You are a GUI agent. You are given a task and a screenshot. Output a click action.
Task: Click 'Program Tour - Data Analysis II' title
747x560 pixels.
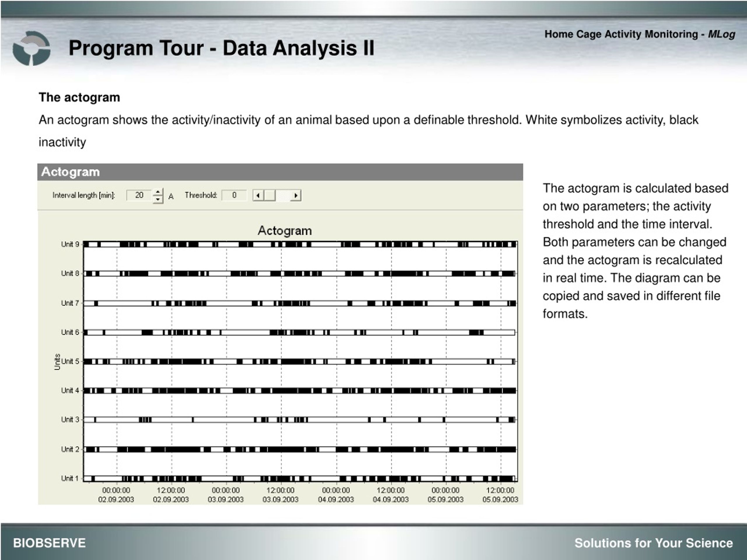click(x=221, y=48)
